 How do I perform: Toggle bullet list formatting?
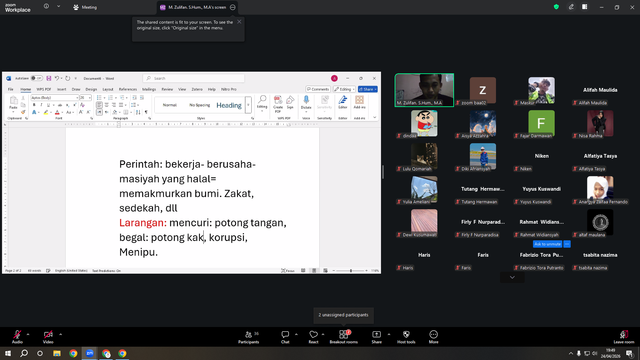click(x=99, y=98)
